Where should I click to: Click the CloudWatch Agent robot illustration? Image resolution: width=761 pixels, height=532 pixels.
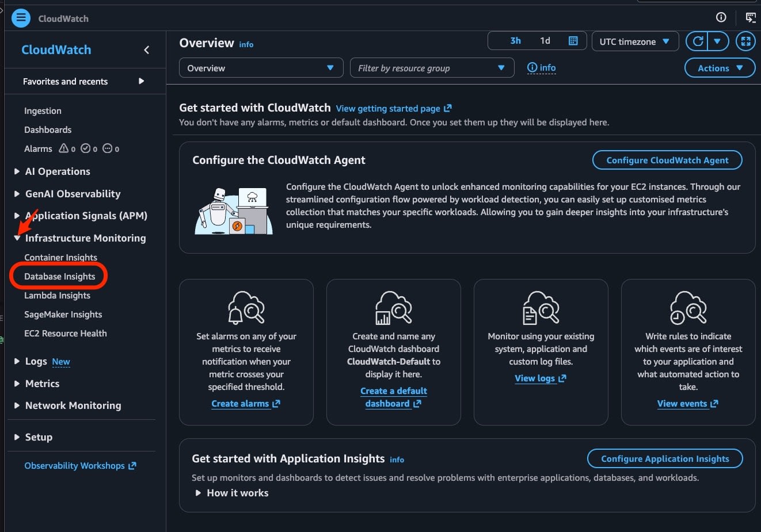pyautogui.click(x=233, y=211)
